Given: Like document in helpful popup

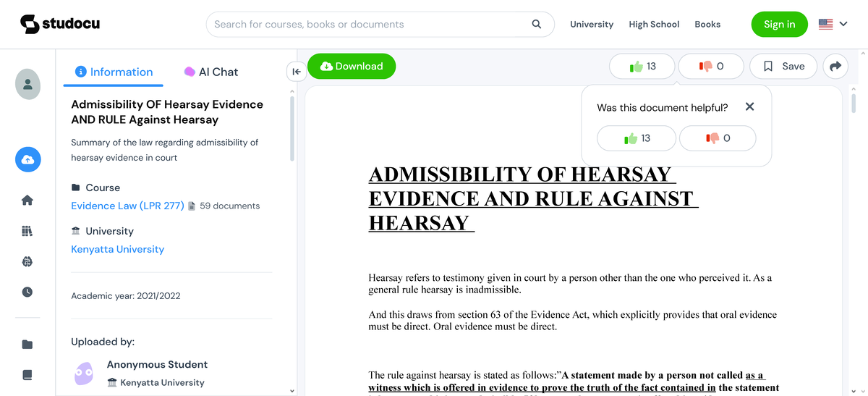Looking at the screenshot, I should (637, 138).
